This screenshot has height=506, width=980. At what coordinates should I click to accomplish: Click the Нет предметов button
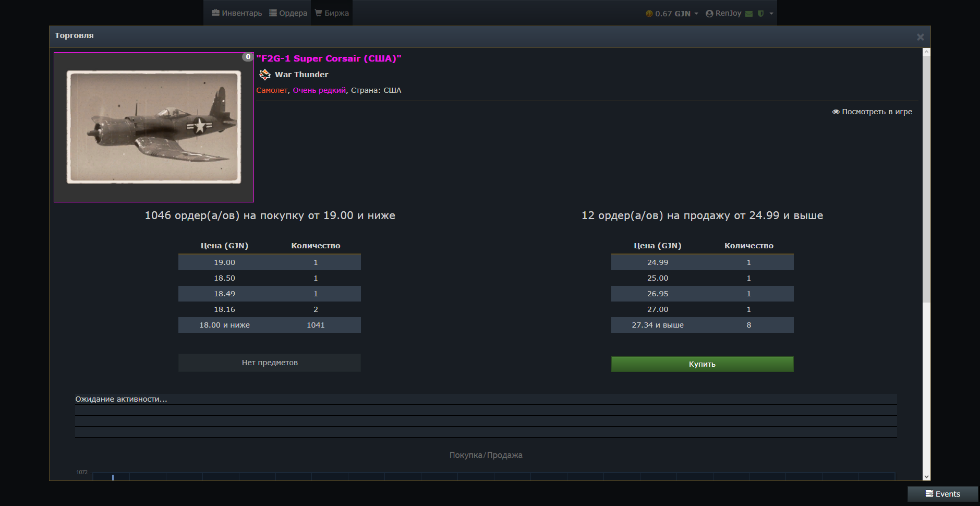(x=270, y=363)
